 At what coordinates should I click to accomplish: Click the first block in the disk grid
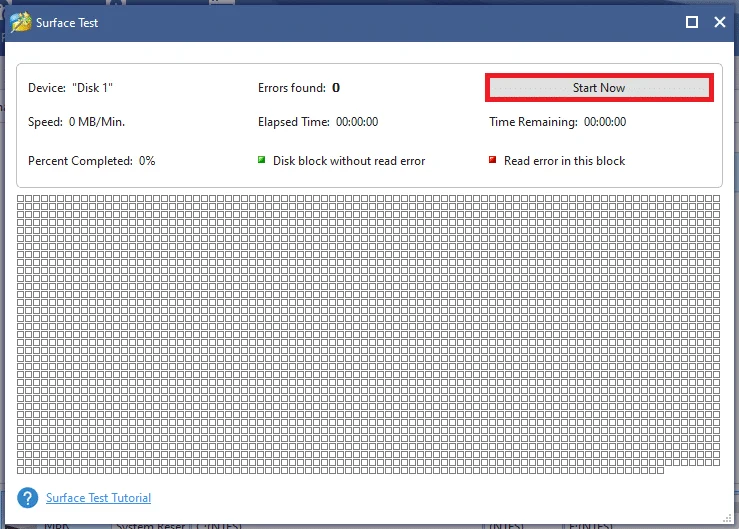21,199
